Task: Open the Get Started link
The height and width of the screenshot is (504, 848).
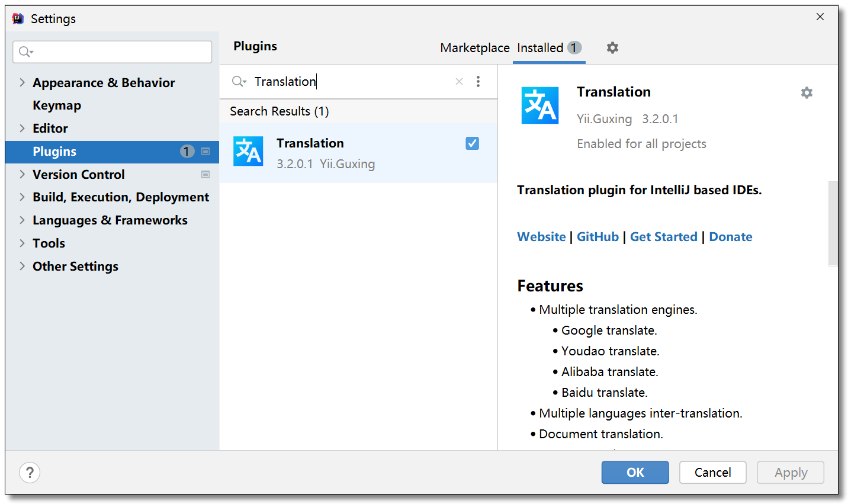Action: [664, 237]
